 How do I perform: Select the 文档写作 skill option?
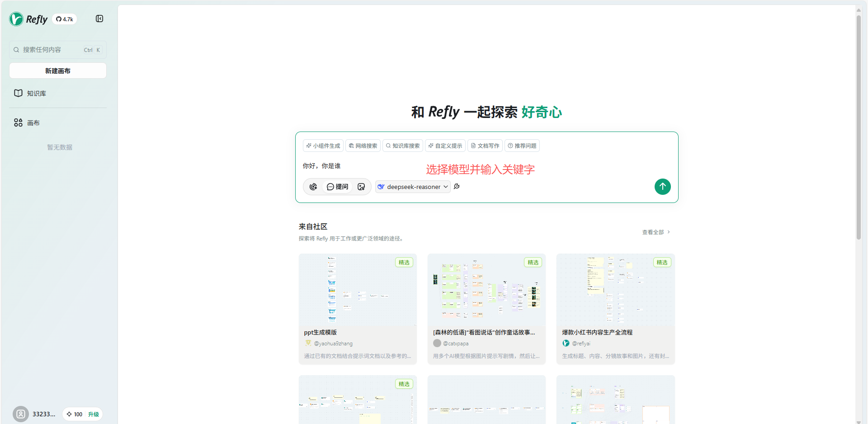click(485, 146)
